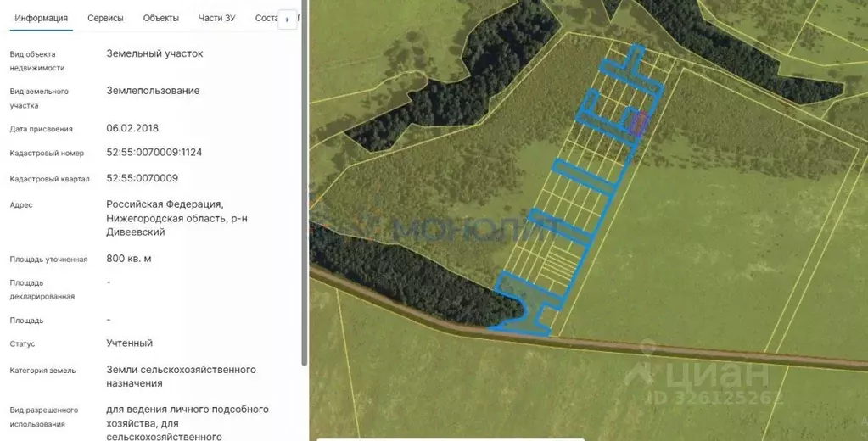Image resolution: width=868 pixels, height=441 pixels.
Task: Click the area value 800 кв. м
Action: click(x=129, y=259)
